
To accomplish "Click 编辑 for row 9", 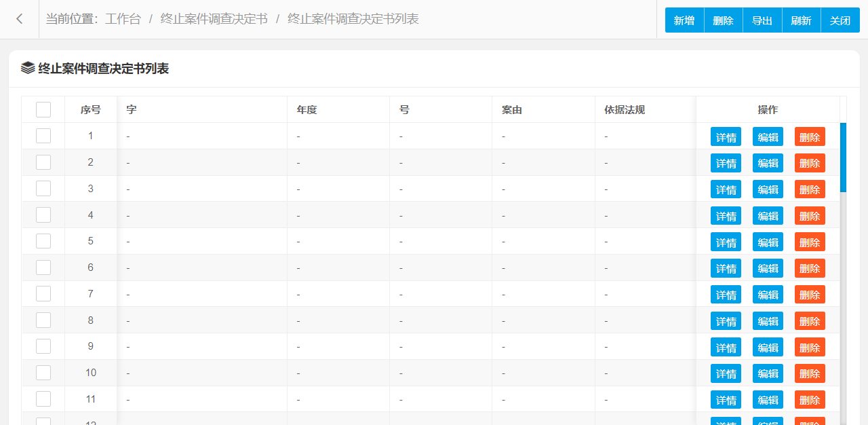I will pyautogui.click(x=768, y=347).
